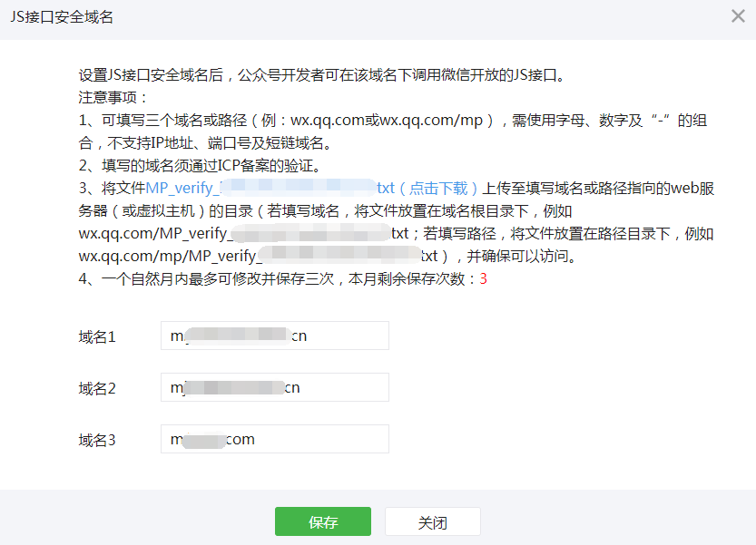Focus the 域名2 input field
756x545 pixels.
pos(272,387)
